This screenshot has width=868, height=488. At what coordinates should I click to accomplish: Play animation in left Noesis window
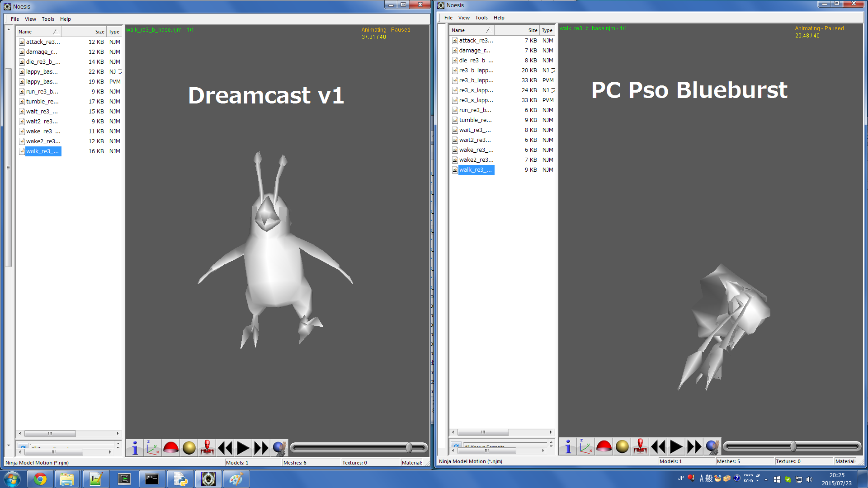[243, 448]
